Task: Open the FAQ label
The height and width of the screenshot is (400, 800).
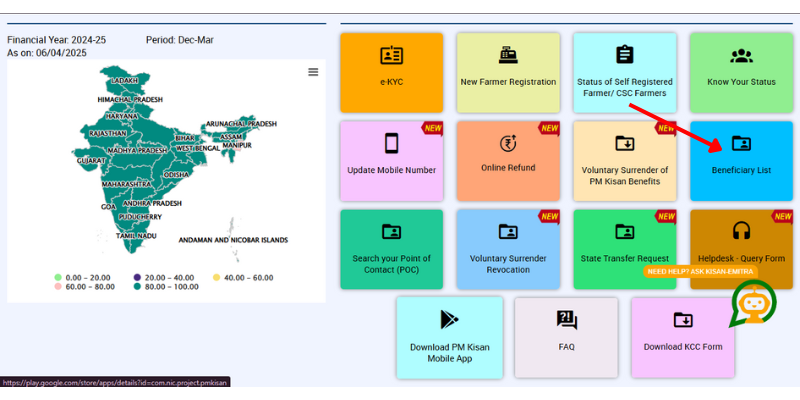Action: pos(566,346)
